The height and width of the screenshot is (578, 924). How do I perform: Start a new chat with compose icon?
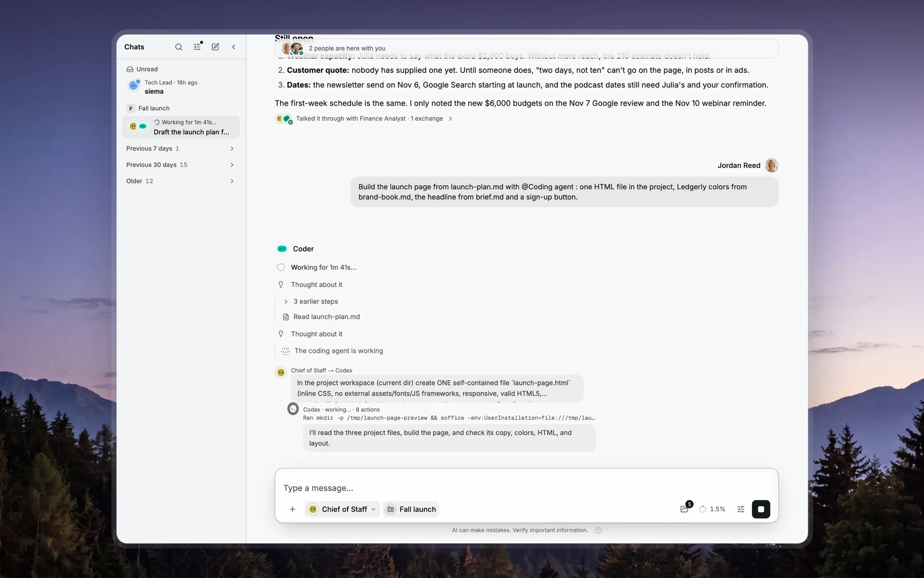[x=215, y=47]
